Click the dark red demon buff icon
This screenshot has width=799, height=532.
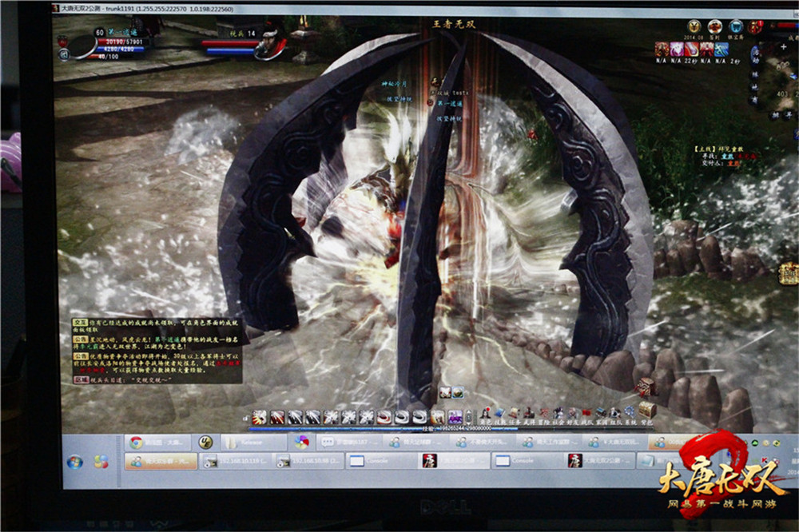click(707, 50)
